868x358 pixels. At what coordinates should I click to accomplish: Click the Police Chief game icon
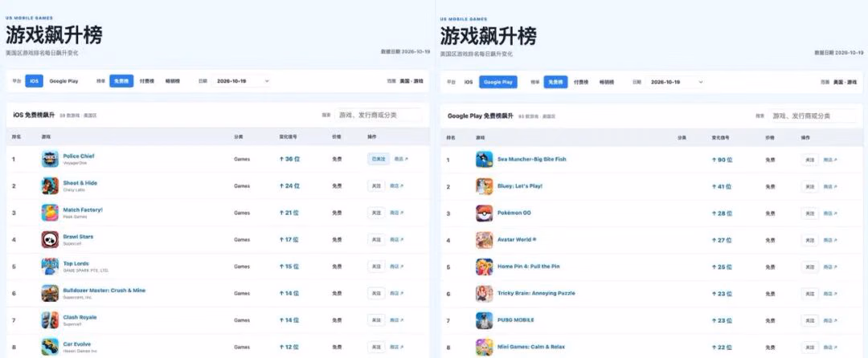point(50,159)
